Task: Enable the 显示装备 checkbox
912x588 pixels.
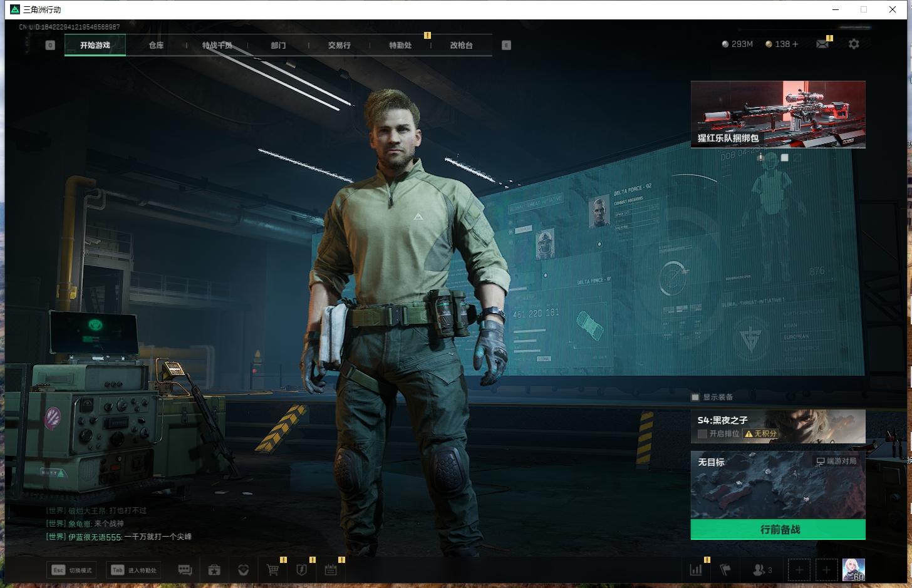Action: 695,397
